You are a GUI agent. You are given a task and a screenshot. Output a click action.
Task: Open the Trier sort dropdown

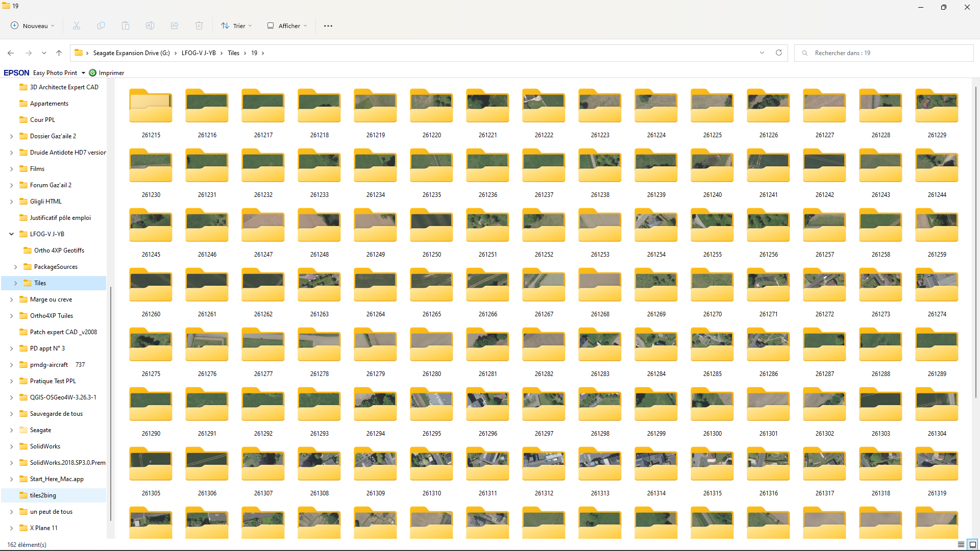point(236,26)
